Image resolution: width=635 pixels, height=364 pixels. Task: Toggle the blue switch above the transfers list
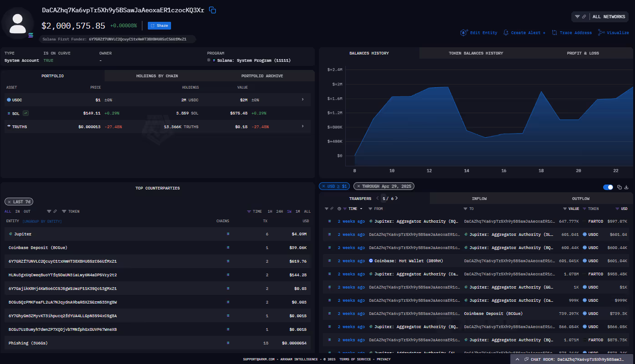tap(608, 187)
